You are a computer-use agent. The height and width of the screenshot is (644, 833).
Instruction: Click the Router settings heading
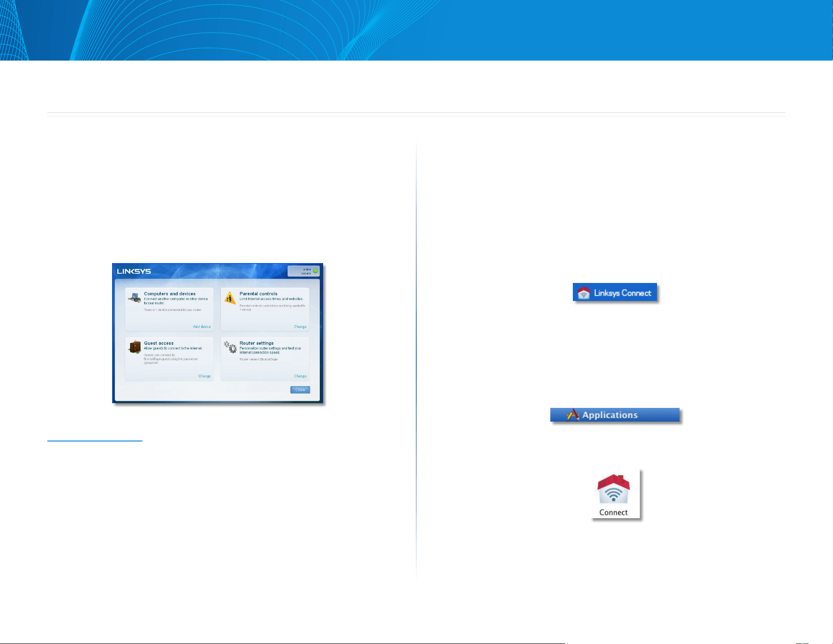point(256,343)
